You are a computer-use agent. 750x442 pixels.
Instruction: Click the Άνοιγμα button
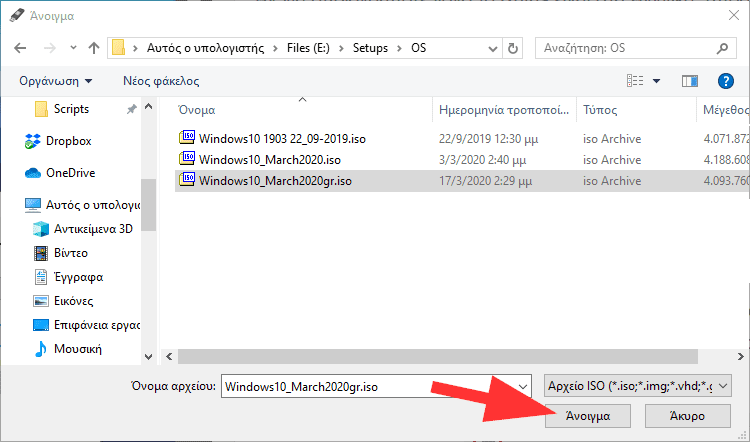(587, 416)
